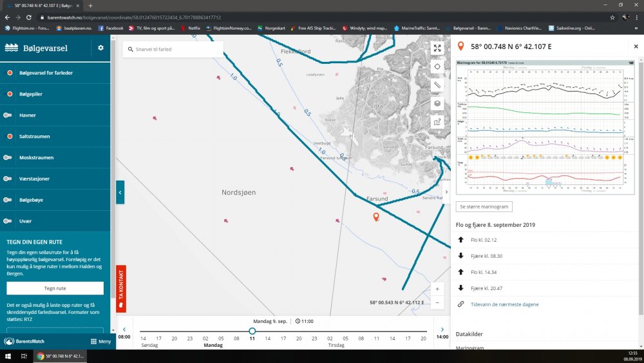Bookmark this page with star icon
This screenshot has height=363, width=644.
click(x=612, y=17)
